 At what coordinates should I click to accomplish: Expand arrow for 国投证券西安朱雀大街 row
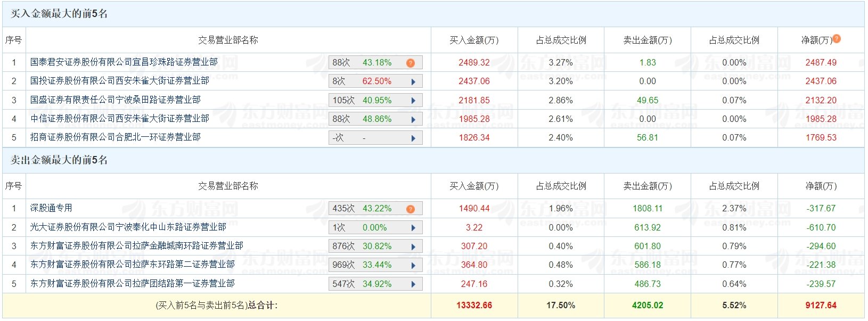tap(413, 82)
